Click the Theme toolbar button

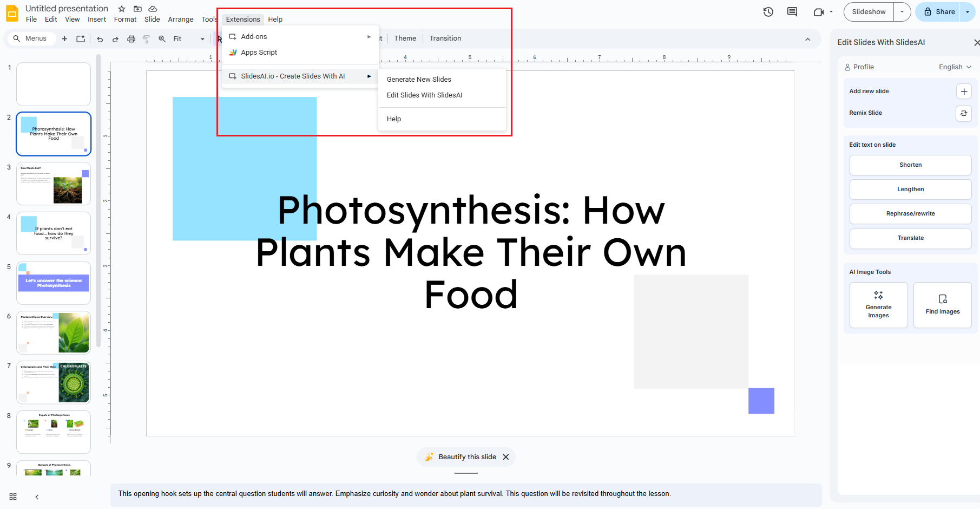click(405, 38)
